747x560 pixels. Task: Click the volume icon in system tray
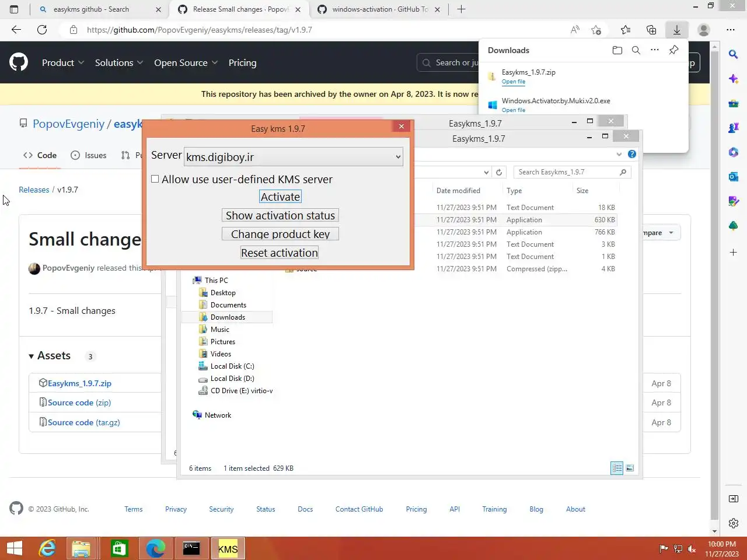coord(692,548)
